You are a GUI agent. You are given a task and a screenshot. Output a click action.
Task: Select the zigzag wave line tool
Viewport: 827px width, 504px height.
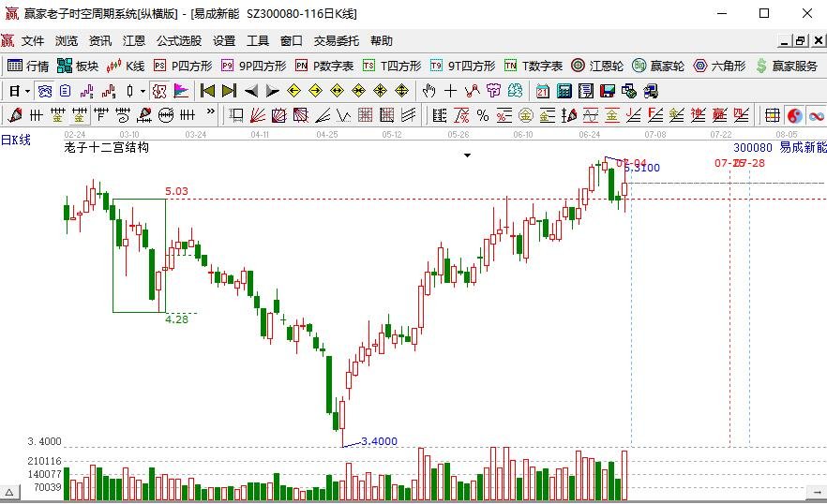[343, 115]
